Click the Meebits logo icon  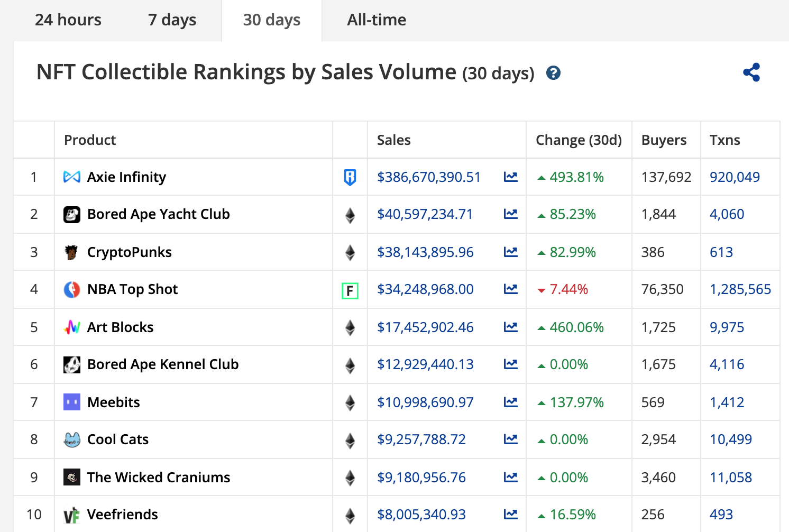click(72, 402)
